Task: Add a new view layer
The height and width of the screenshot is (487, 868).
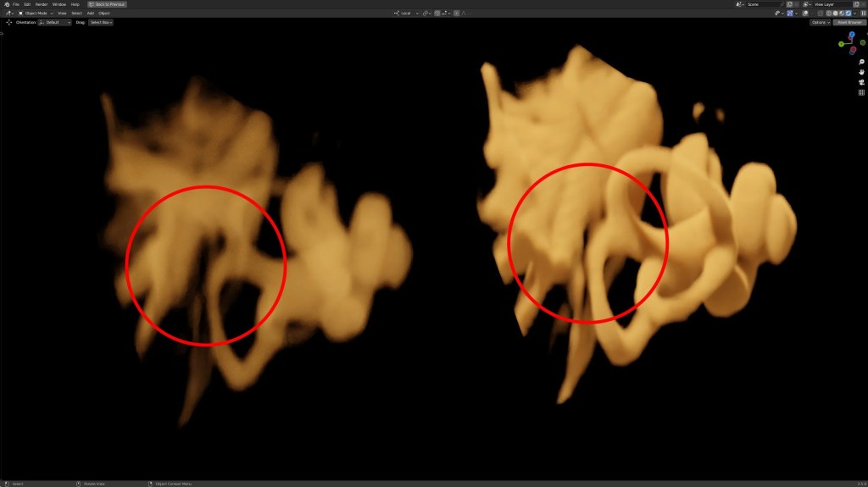Action: pos(856,4)
